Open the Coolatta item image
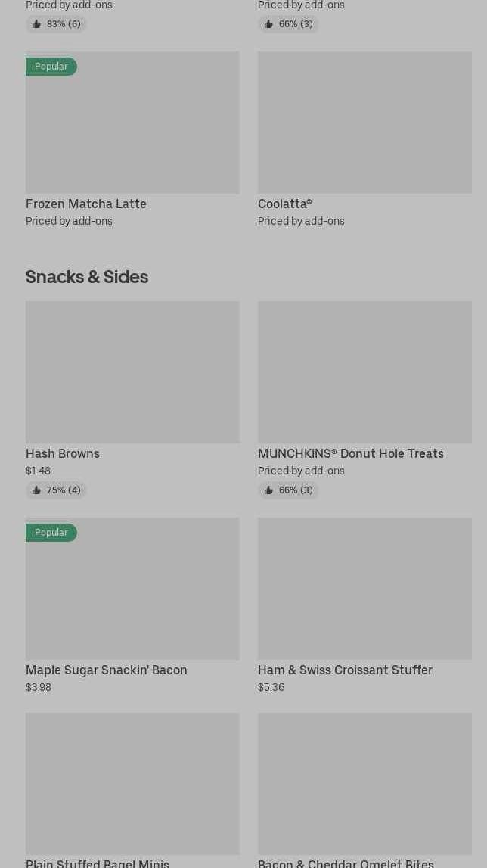The image size is (487, 868). point(364,123)
